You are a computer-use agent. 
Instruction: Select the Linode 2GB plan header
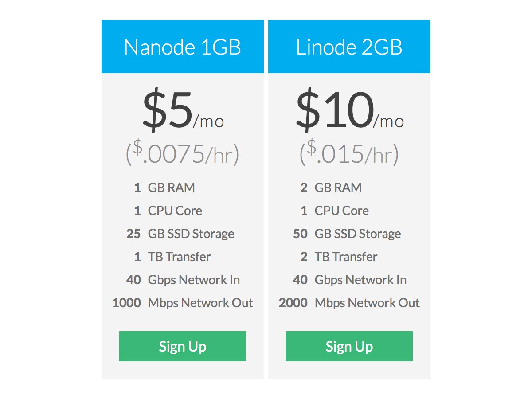click(x=349, y=47)
